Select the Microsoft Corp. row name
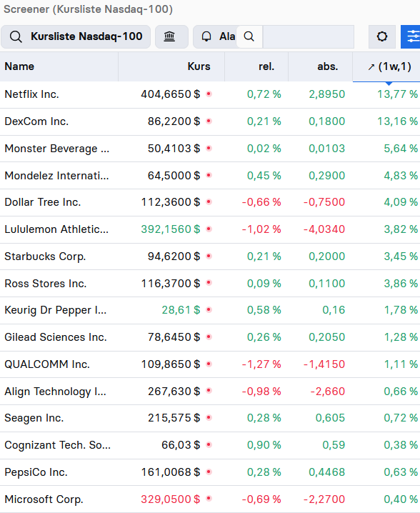 [44, 499]
